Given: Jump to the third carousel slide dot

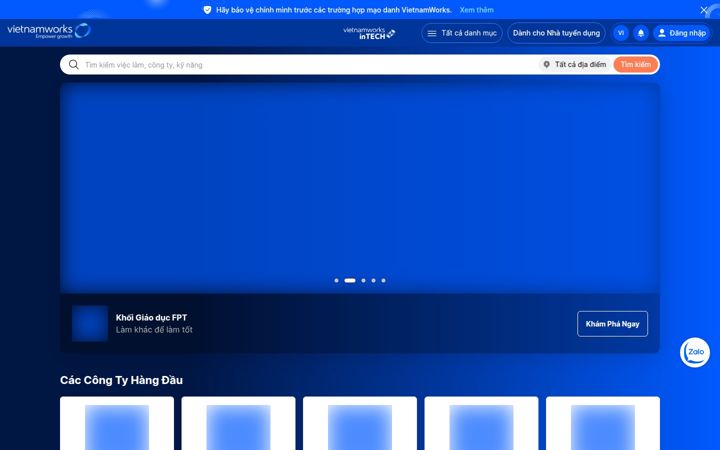Looking at the screenshot, I should point(364,280).
